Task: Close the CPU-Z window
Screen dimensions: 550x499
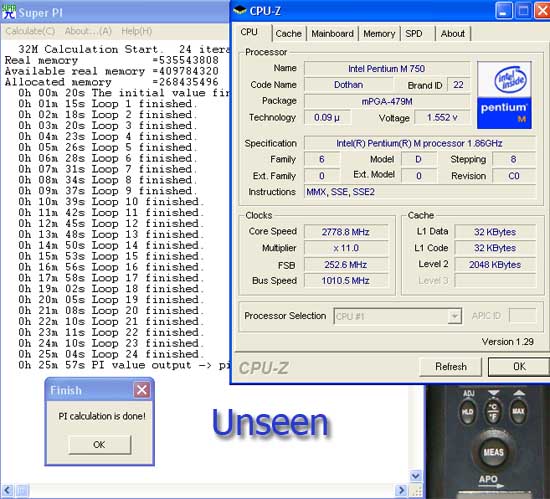Action: pyautogui.click(x=542, y=11)
